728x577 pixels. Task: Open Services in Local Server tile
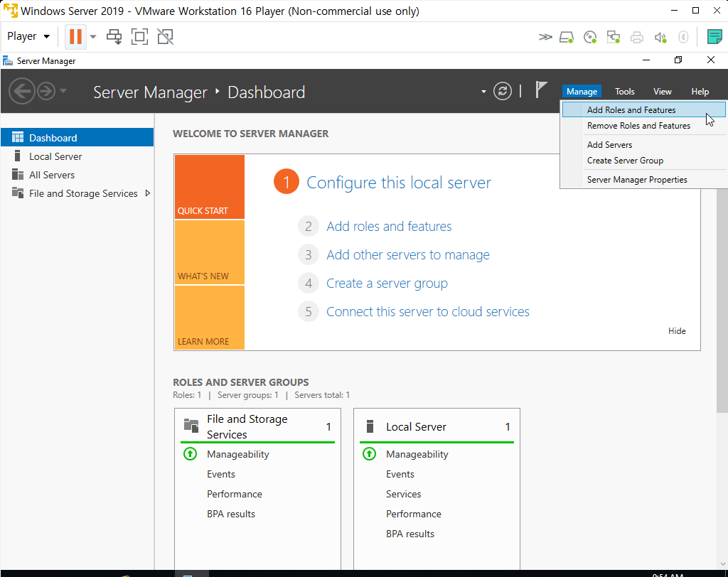404,494
